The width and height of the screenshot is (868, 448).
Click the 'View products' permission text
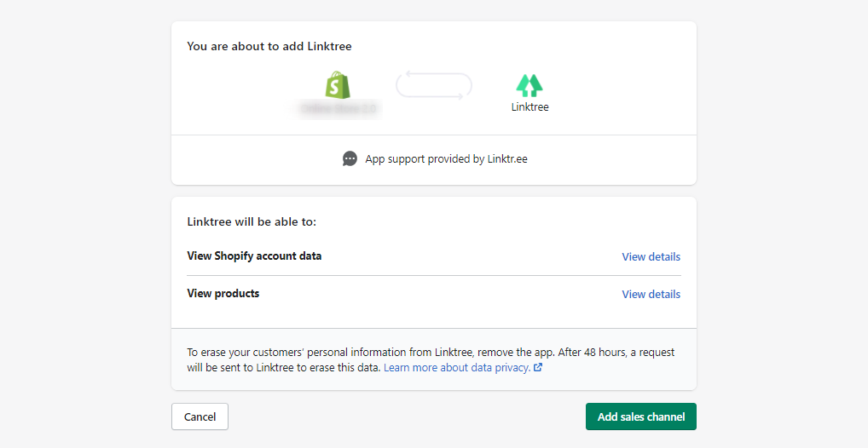(x=223, y=293)
